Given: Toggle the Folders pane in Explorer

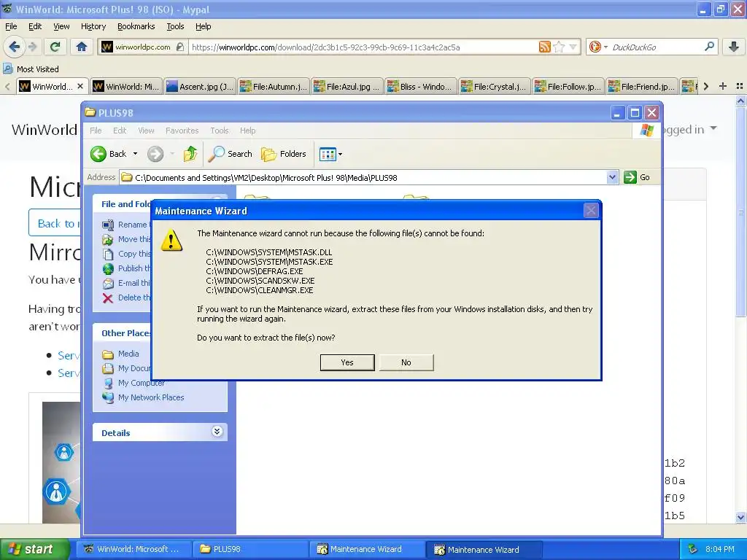Looking at the screenshot, I should [x=284, y=154].
